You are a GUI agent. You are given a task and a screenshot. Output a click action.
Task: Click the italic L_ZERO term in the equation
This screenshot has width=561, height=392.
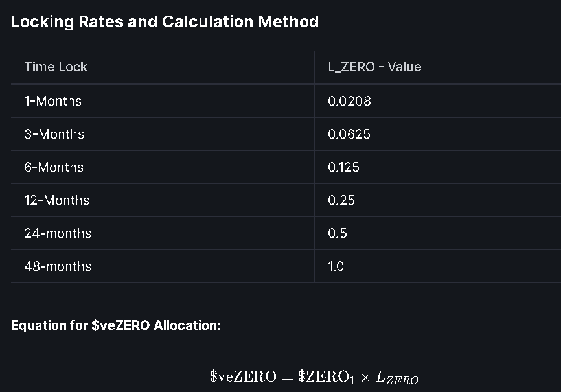click(397, 378)
